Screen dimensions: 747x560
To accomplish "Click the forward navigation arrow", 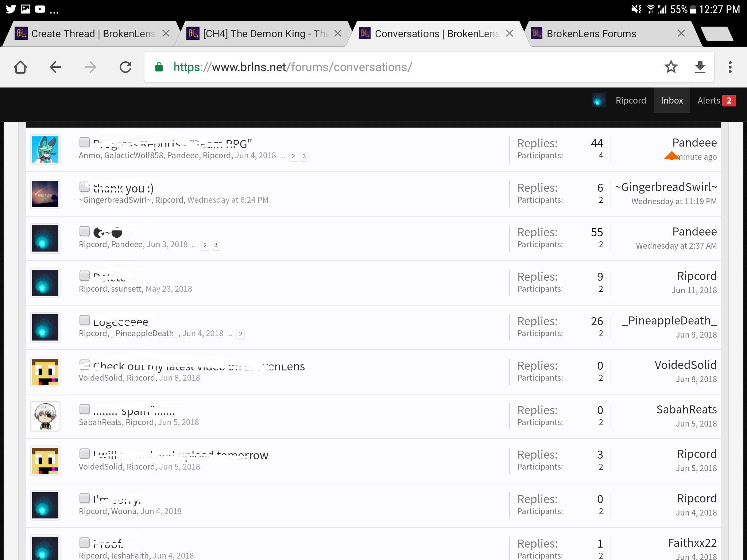I will click(90, 67).
